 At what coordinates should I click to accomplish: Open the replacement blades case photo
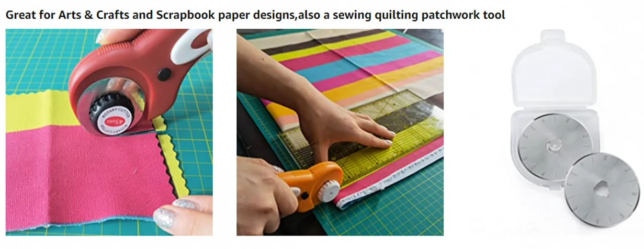573,130
